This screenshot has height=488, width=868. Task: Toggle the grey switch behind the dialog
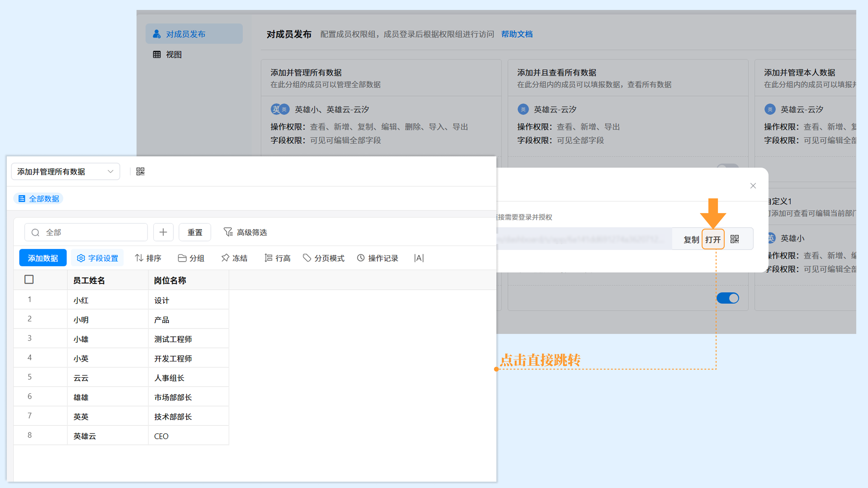pos(727,166)
